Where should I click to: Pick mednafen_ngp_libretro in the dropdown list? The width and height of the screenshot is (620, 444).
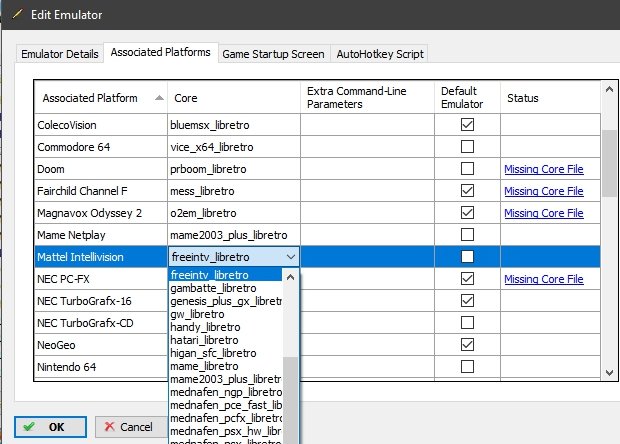225,392
